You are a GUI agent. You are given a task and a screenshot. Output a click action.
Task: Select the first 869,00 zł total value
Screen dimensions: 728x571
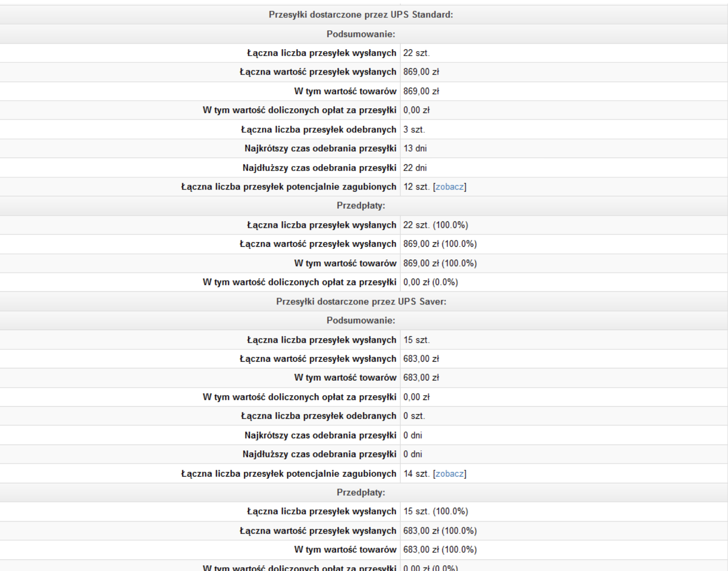click(421, 72)
